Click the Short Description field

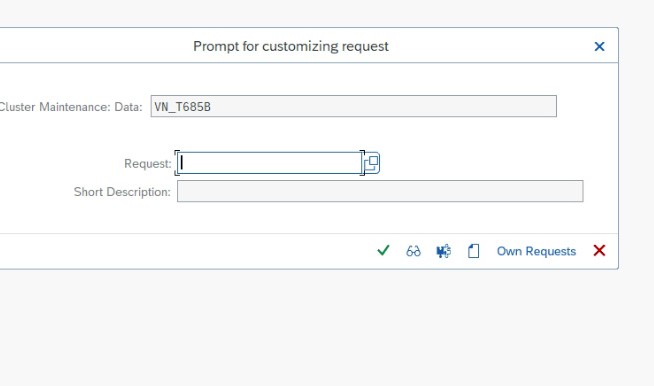tap(380, 191)
